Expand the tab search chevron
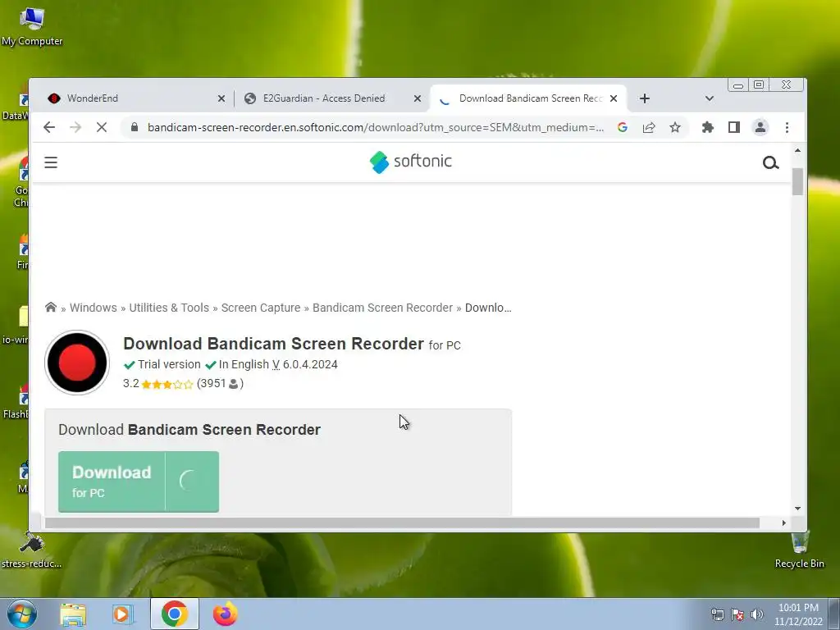Screen dimensions: 840x630 (710, 98)
